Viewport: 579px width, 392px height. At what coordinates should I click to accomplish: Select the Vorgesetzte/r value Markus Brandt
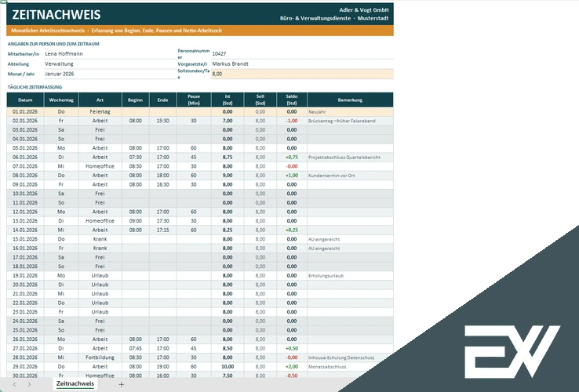tap(302, 64)
